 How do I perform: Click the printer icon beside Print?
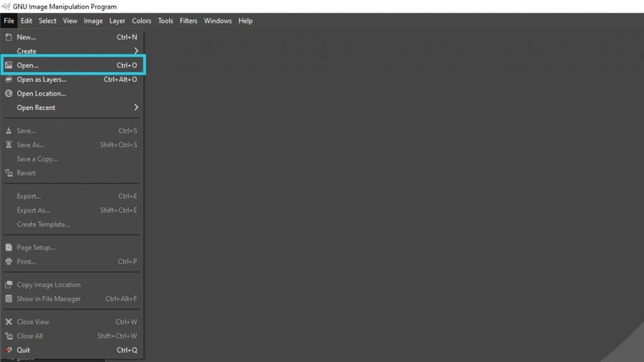click(x=9, y=261)
